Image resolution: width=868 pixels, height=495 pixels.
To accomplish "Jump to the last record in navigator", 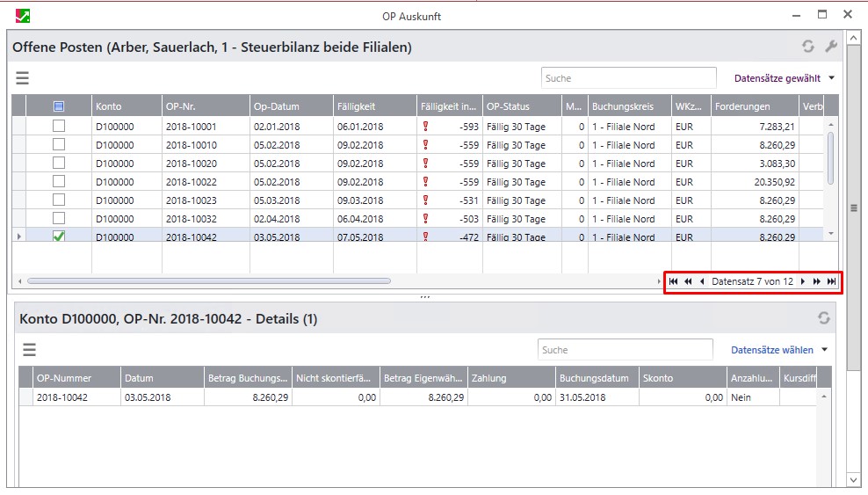I will pos(831,282).
